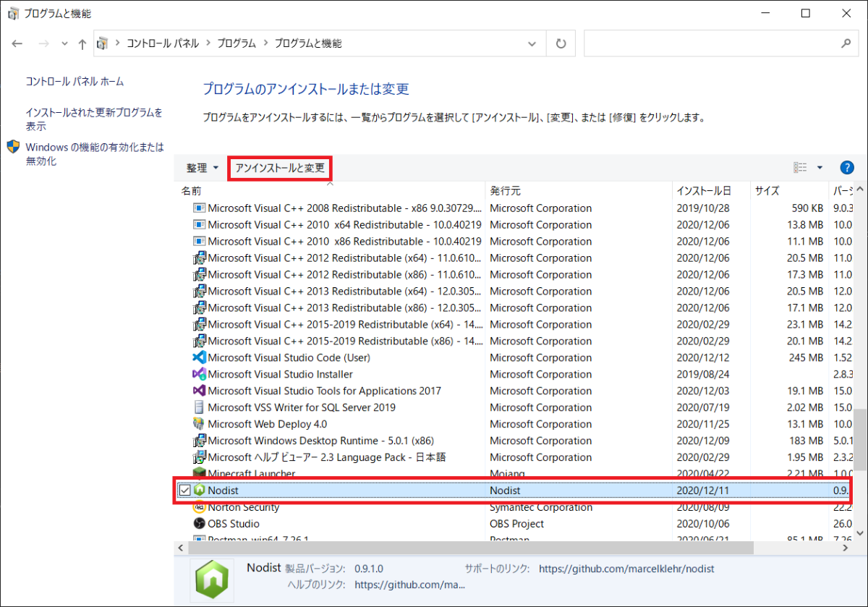Click the 0.9.1.0 product version value

369,569
